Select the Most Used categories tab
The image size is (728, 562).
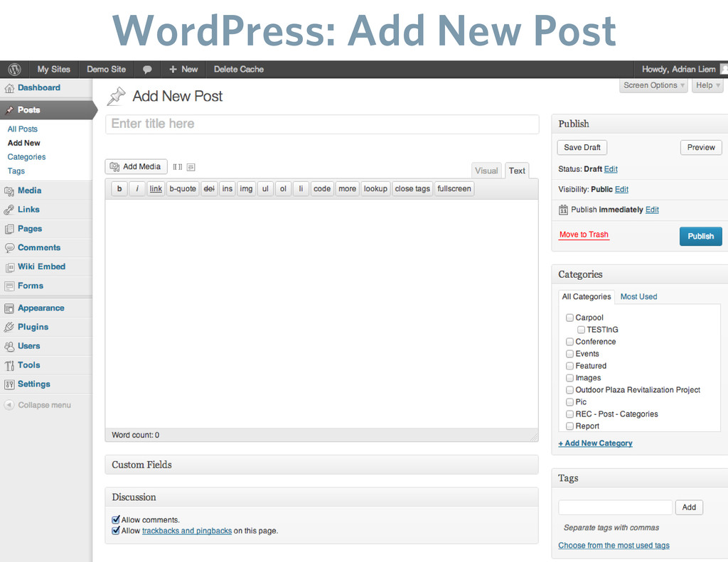638,296
